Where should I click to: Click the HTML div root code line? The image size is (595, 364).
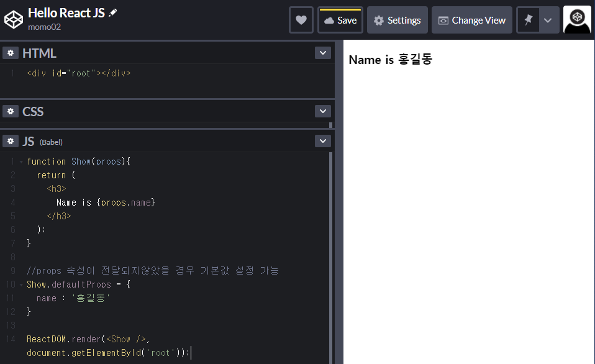[79, 73]
